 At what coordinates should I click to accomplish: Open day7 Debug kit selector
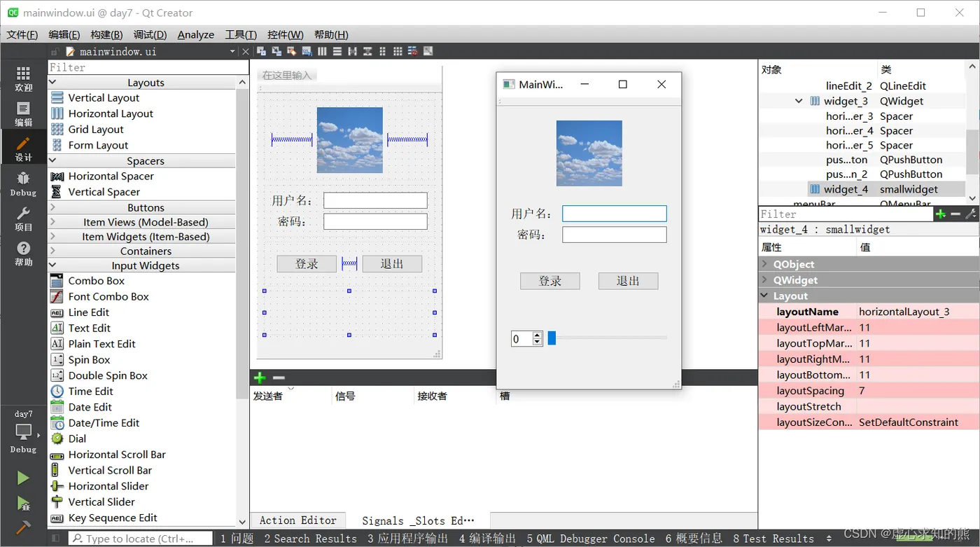[x=23, y=431]
